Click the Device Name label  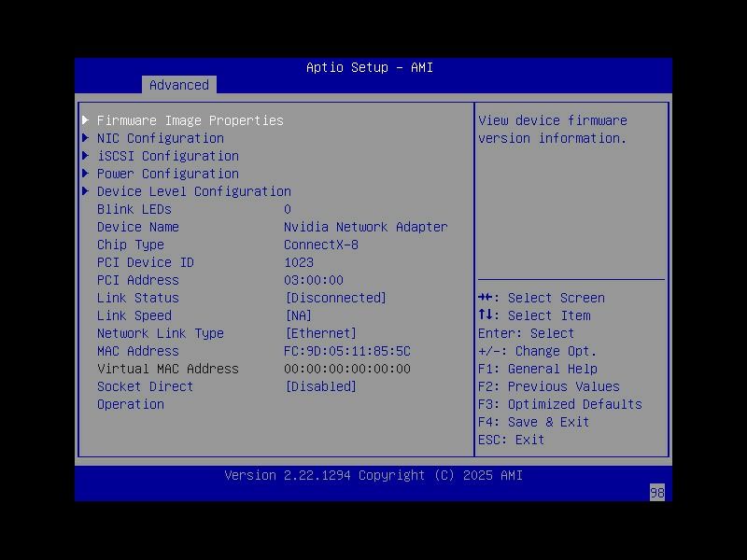(137, 227)
